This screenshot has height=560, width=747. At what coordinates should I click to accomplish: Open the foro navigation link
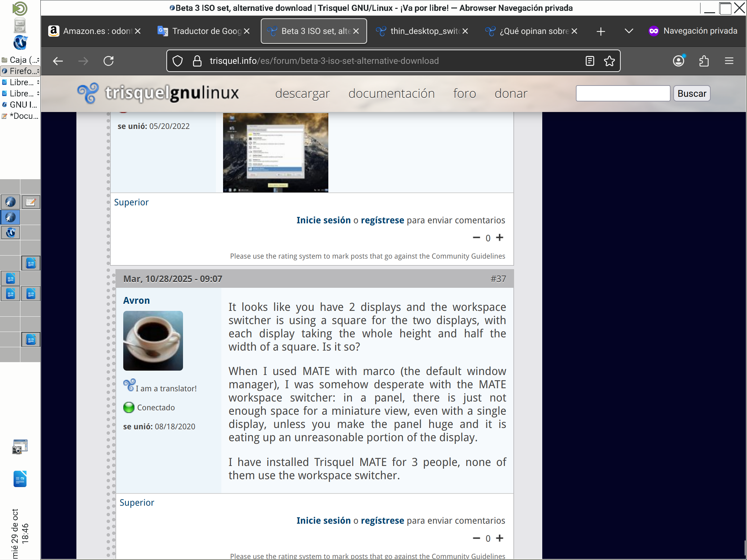pos(464,94)
